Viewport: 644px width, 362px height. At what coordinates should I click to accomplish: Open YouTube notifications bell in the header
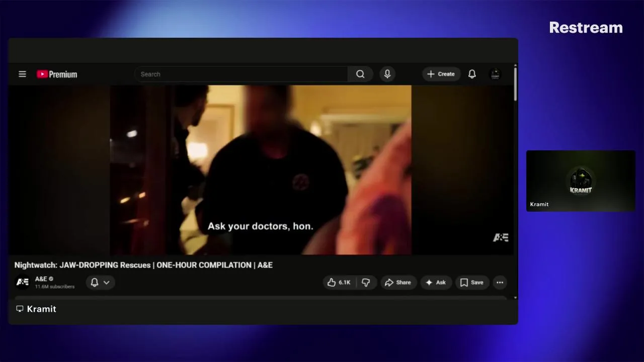(x=472, y=74)
